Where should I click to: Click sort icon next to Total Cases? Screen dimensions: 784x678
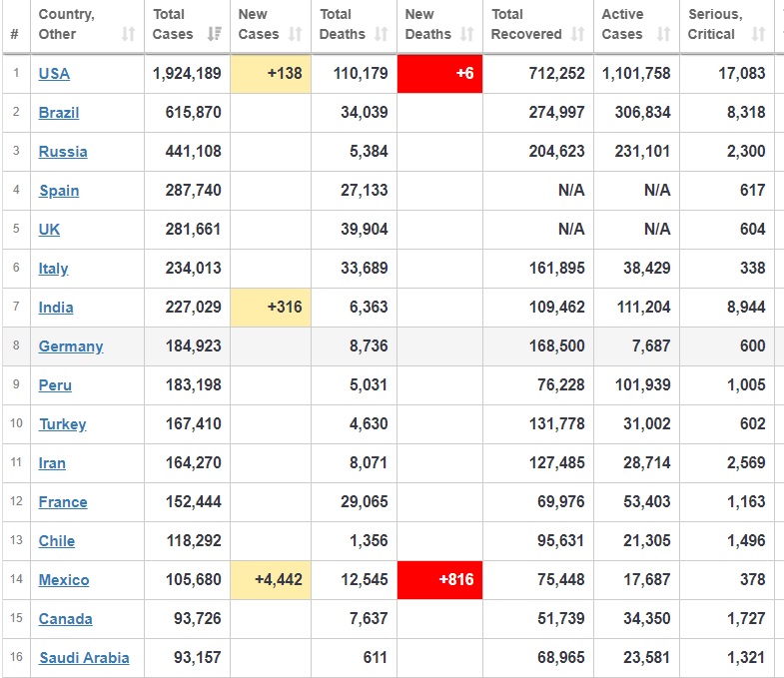tap(214, 35)
